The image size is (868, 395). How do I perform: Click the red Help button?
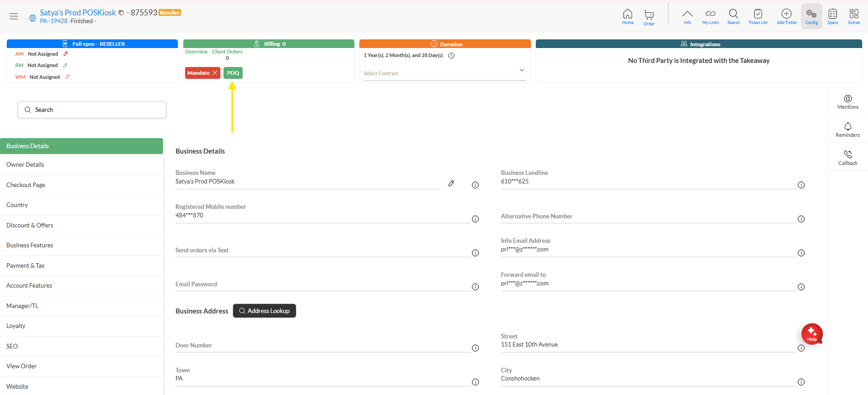pos(811,334)
